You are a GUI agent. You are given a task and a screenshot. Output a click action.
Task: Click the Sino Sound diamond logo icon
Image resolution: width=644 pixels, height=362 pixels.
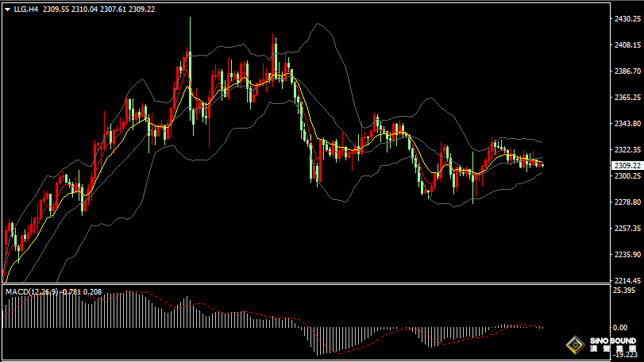(573, 346)
